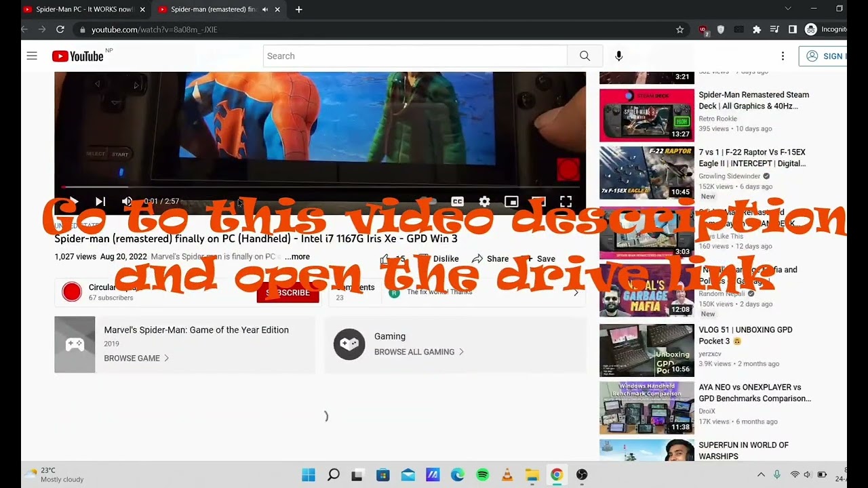The image size is (868, 488).
Task: Focus the YouTube Search field
Action: 415,56
